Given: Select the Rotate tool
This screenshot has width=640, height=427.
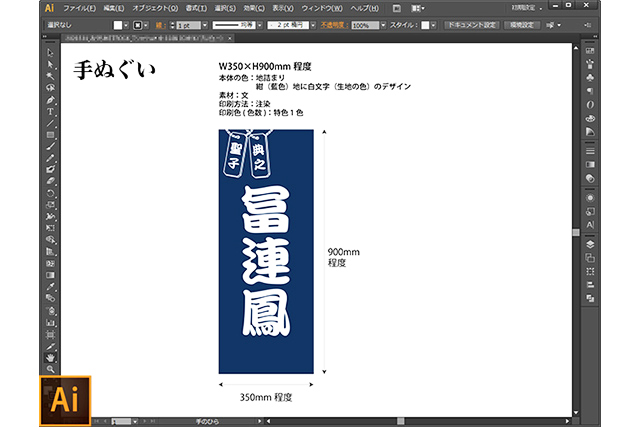Looking at the screenshot, I should 51,193.
